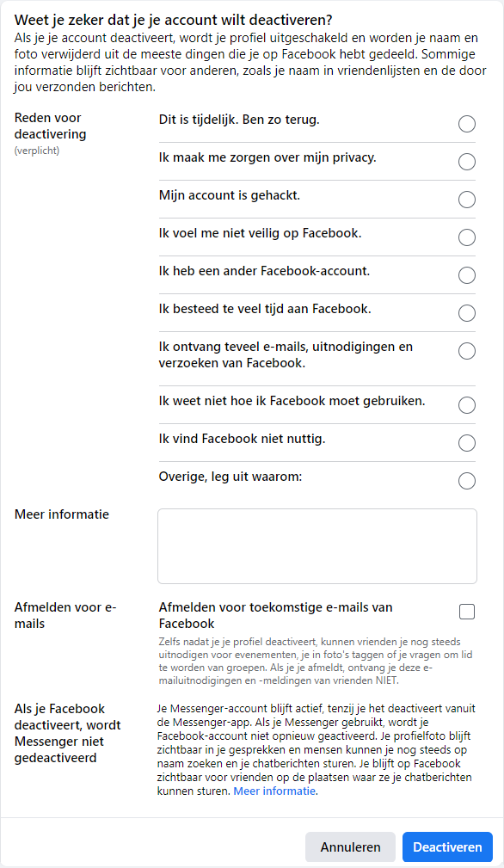Choose 'Ik maak me zorgen over mijn privacy' option
This screenshot has height=868, width=504.
point(467,162)
